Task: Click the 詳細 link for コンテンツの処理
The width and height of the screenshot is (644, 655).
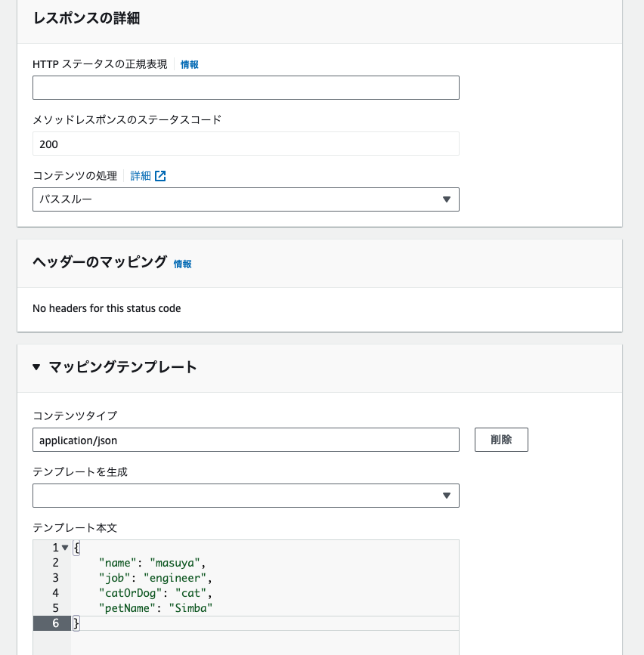Action: coord(141,176)
